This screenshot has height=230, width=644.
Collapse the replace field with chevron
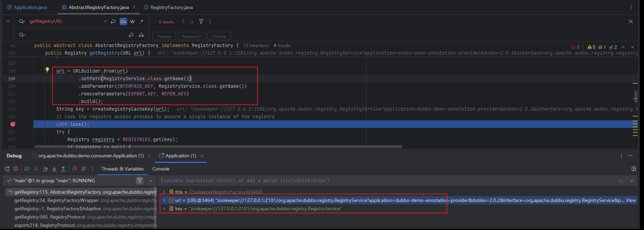[8, 21]
